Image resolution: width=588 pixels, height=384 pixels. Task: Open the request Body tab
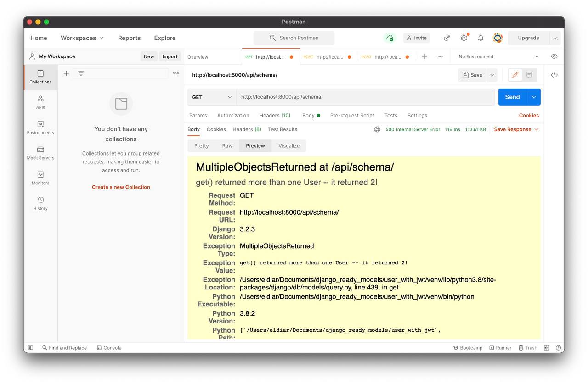pyautogui.click(x=311, y=116)
